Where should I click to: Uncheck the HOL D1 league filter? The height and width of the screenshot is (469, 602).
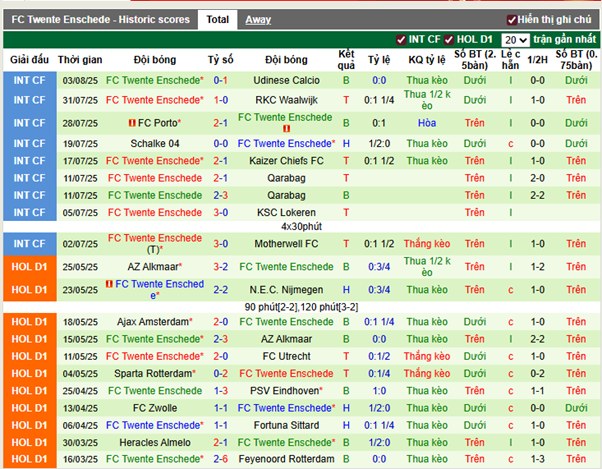(x=449, y=40)
